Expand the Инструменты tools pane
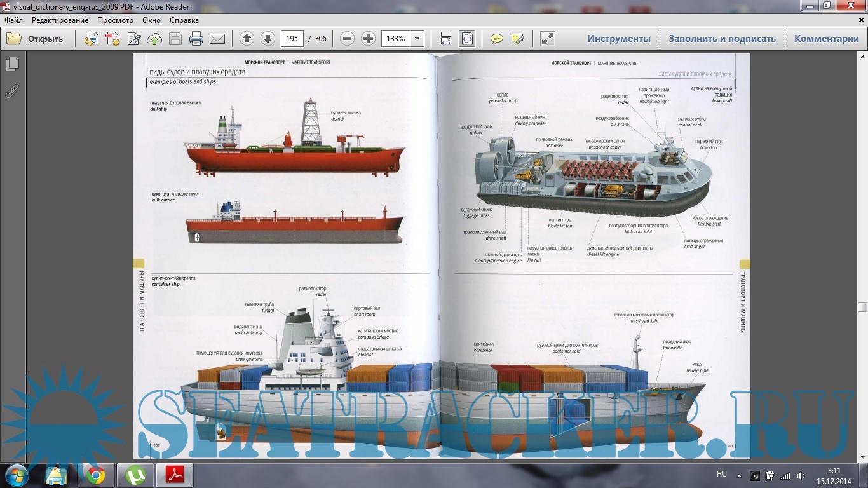Viewport: 868px width, 488px height. coord(618,39)
